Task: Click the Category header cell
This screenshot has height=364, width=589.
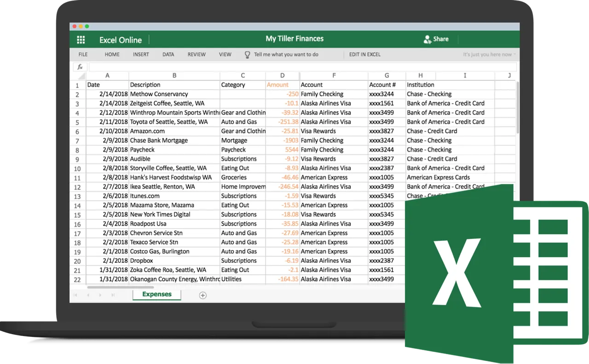Action: click(243, 85)
